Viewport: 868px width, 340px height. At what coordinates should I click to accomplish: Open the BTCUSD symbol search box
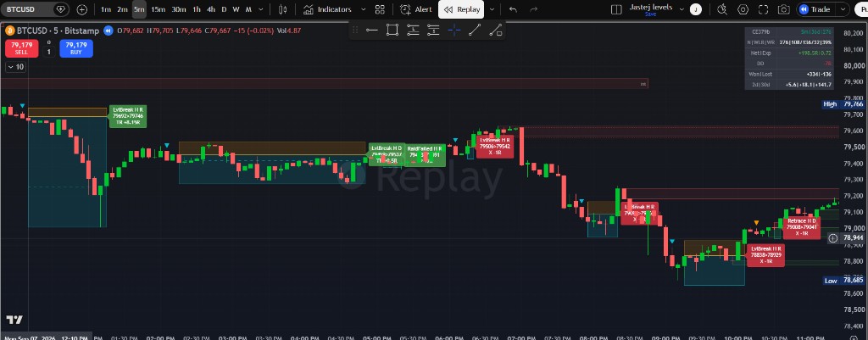[35, 9]
